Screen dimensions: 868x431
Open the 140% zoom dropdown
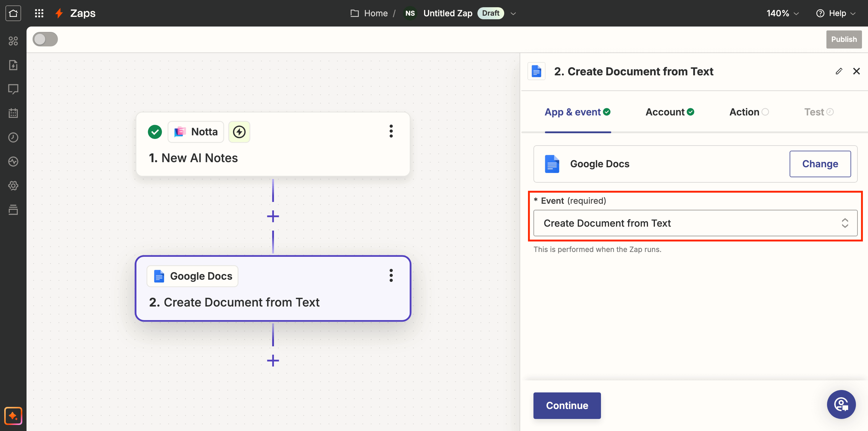tap(782, 13)
